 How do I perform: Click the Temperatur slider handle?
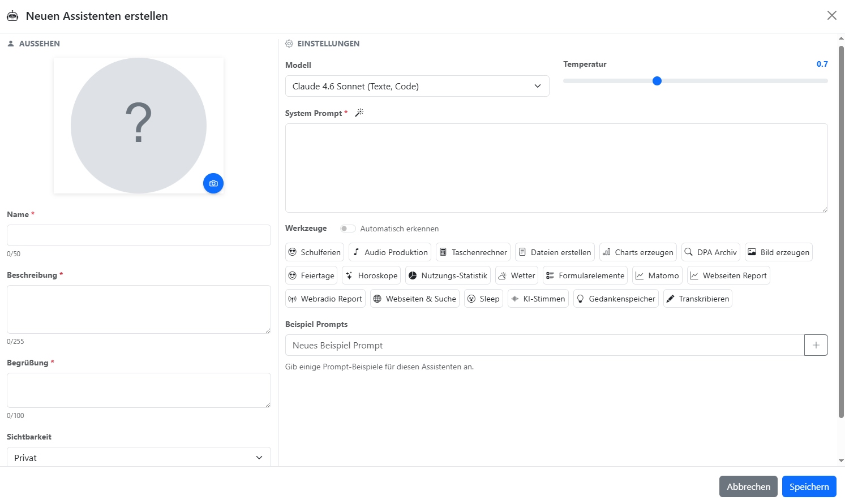point(657,81)
